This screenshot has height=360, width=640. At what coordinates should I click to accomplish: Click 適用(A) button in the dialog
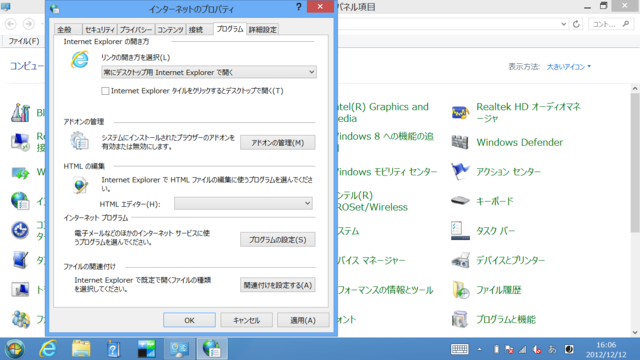click(x=303, y=320)
